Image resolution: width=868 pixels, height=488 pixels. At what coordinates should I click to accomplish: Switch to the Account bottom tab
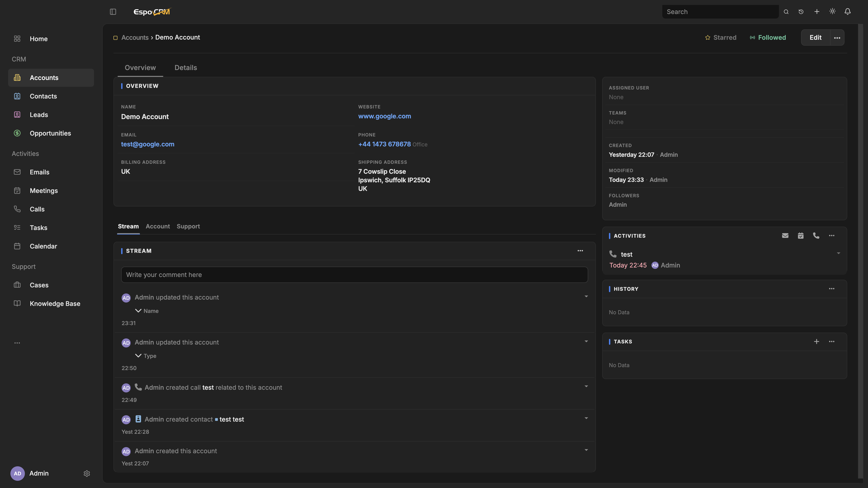[158, 226]
